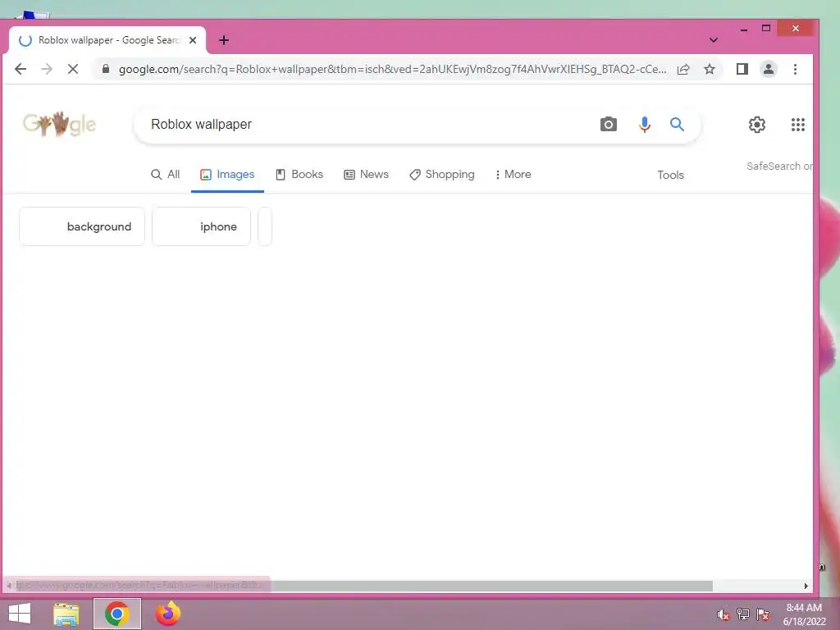Image resolution: width=840 pixels, height=630 pixels.
Task: Submit search with magnifier icon
Action: [677, 125]
